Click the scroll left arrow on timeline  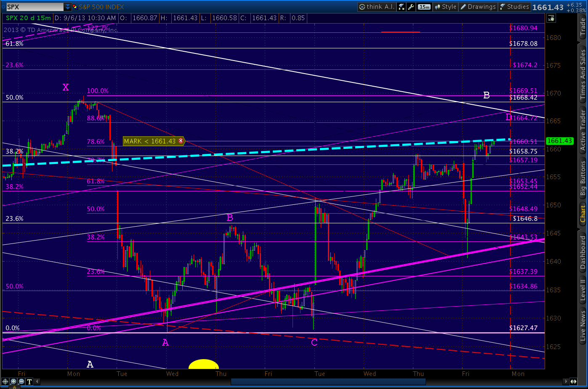point(37,382)
